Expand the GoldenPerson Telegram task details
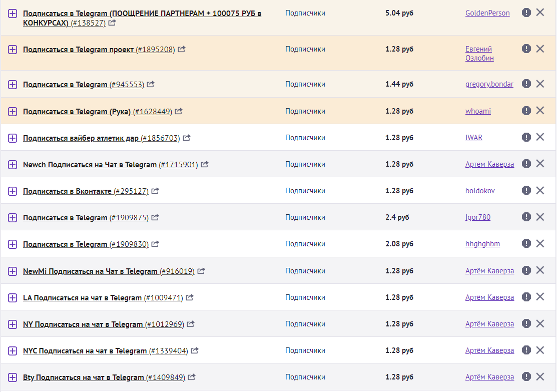557x392 pixels. point(13,14)
